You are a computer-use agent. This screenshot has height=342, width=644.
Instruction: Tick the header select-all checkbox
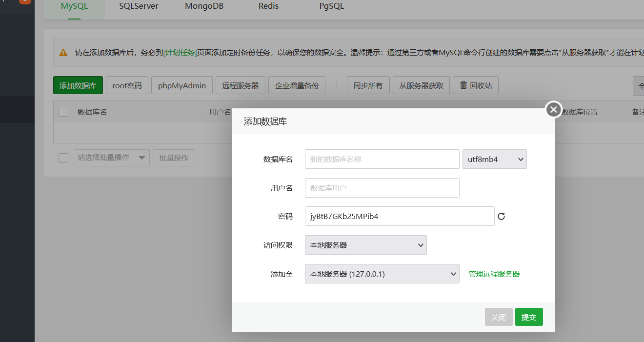tap(63, 112)
